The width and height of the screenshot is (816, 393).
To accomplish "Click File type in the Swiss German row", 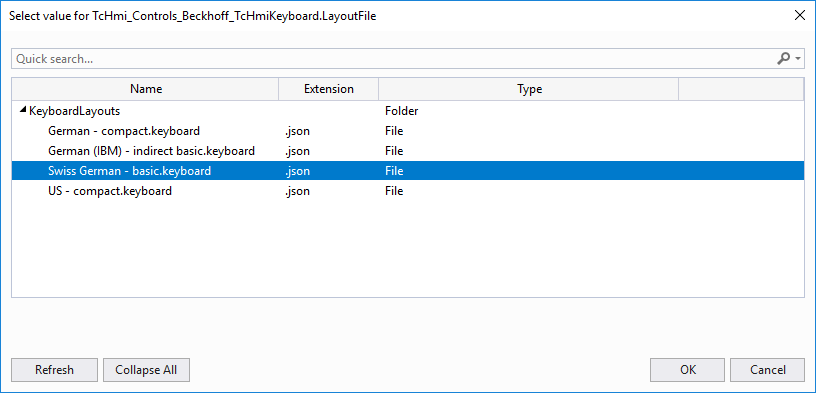I will click(394, 171).
